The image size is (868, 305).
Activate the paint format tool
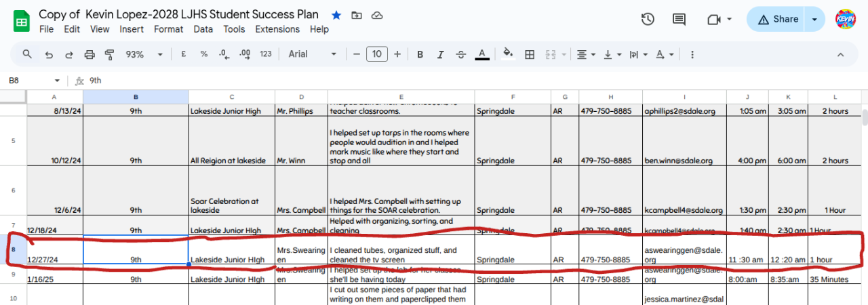coord(109,54)
